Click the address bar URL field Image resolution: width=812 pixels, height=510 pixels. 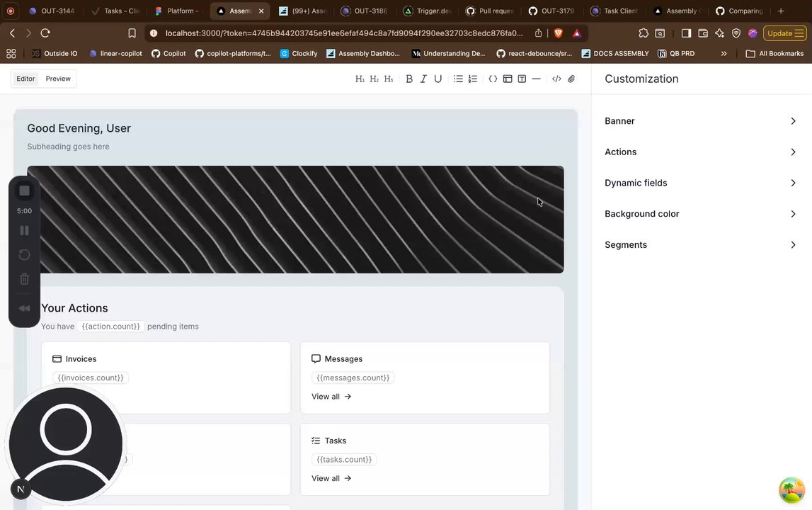[344, 33]
